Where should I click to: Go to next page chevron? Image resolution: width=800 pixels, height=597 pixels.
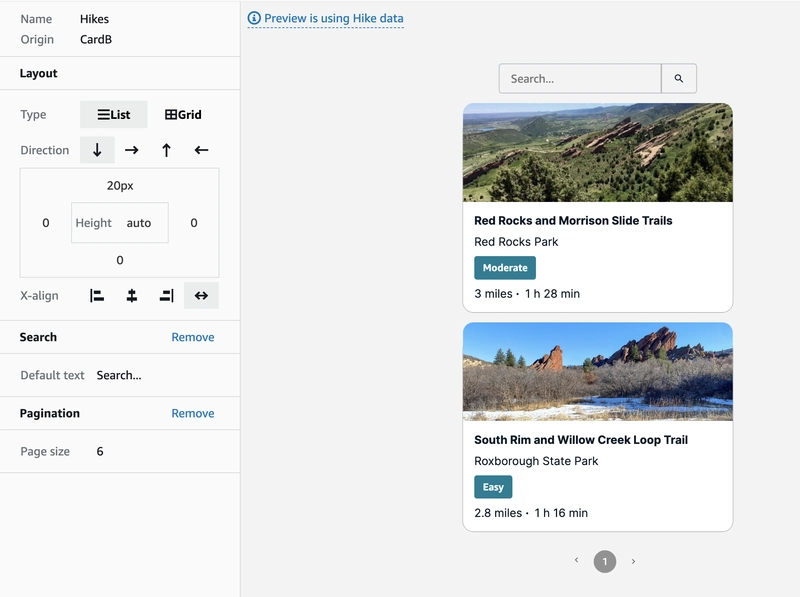[x=633, y=561]
